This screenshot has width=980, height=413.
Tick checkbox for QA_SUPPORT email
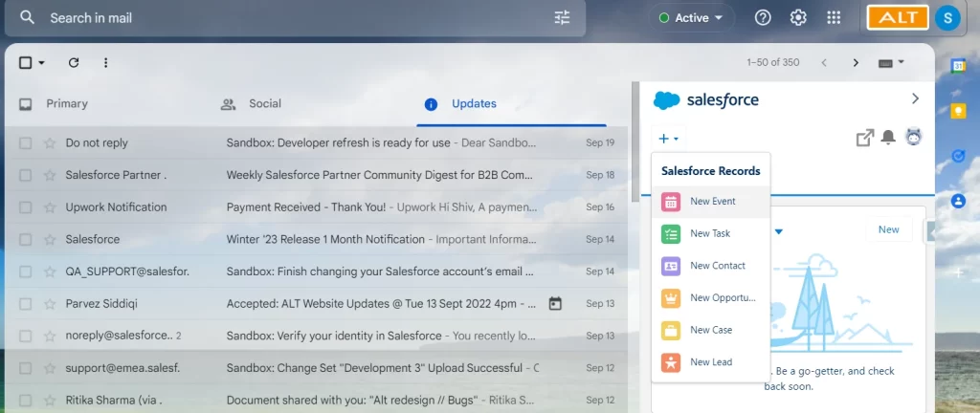click(x=25, y=272)
